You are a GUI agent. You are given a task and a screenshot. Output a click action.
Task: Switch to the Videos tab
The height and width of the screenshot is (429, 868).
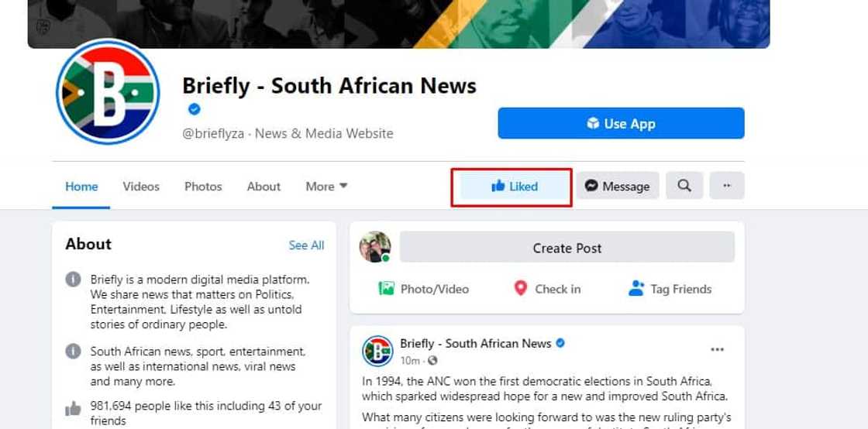[141, 187]
